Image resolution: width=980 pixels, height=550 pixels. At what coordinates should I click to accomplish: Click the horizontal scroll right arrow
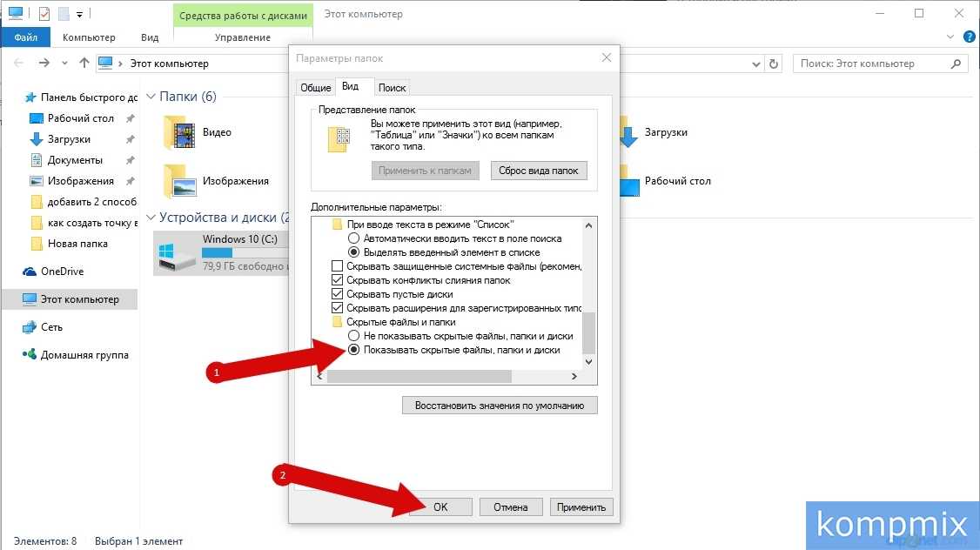click(x=574, y=376)
